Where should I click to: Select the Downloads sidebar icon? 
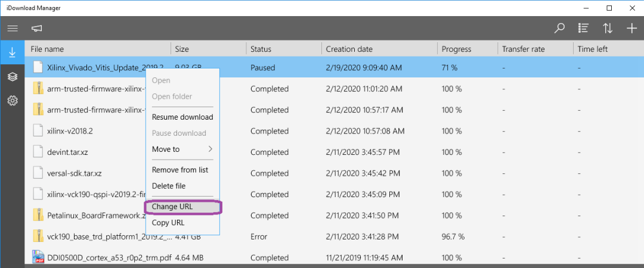click(x=13, y=52)
